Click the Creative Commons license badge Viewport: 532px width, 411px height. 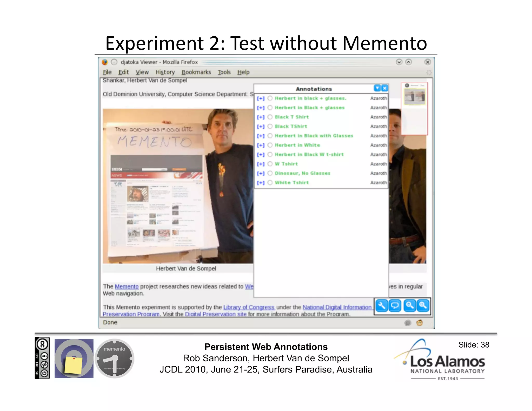click(x=42, y=358)
